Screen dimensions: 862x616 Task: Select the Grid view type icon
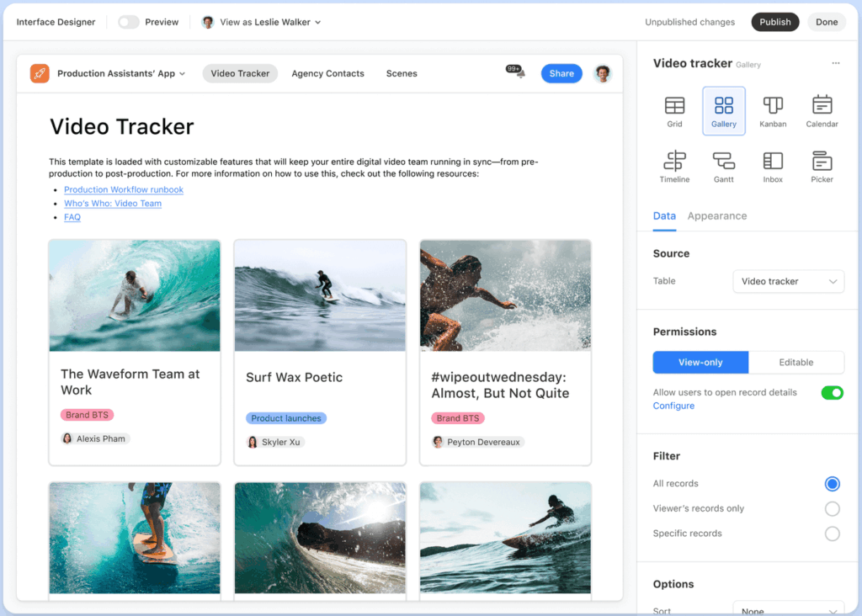tap(674, 111)
